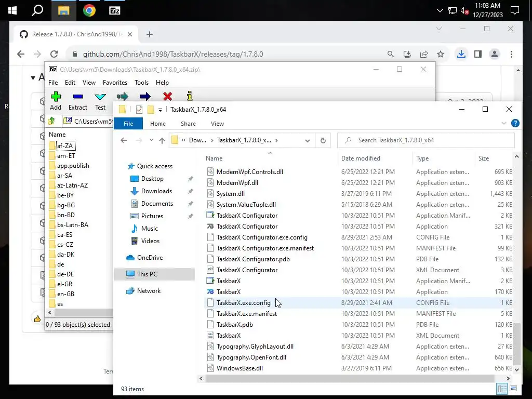Open Explorer help icon
This screenshot has height=399, width=532.
pos(515,124)
